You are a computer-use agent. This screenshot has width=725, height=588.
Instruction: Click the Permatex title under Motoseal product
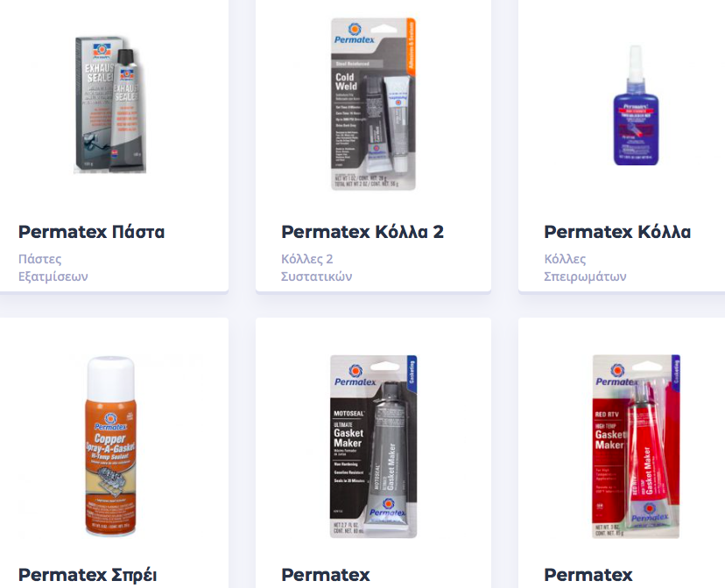tap(326, 575)
